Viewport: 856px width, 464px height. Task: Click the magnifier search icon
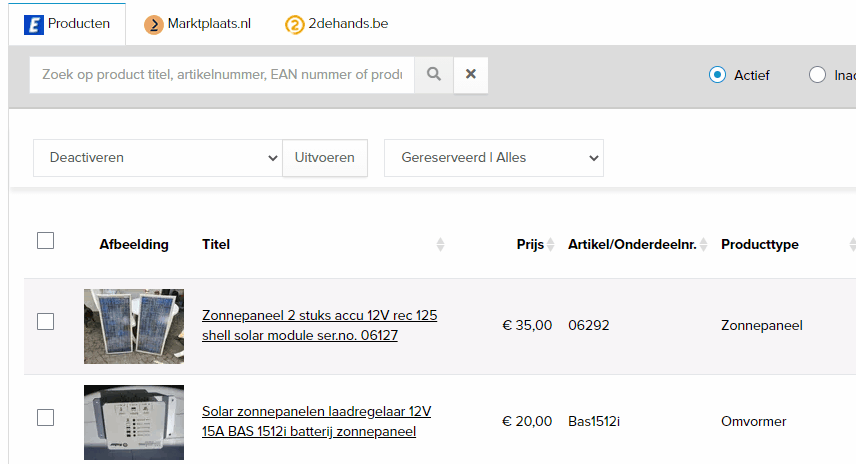(434, 74)
